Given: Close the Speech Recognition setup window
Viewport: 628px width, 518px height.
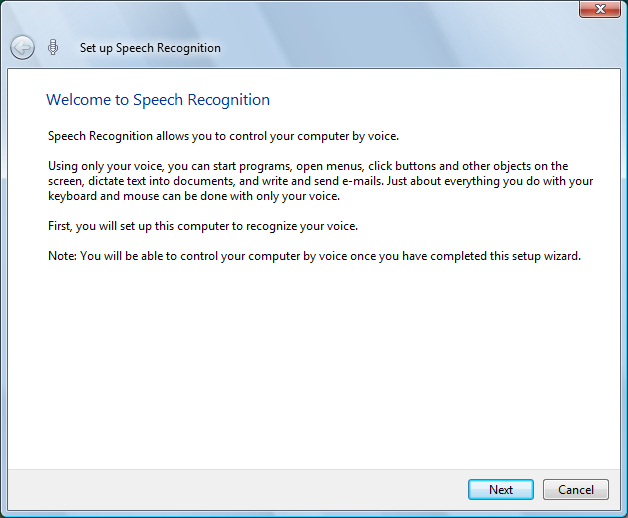Looking at the screenshot, I should click(597, 9).
